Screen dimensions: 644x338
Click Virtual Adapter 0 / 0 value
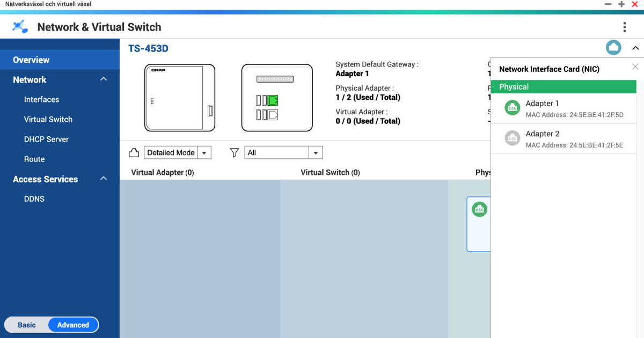click(x=368, y=121)
